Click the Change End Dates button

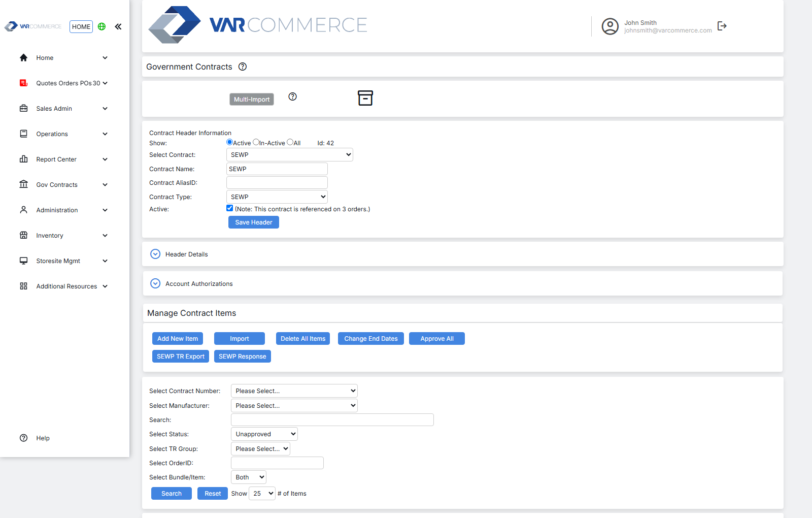click(x=371, y=339)
